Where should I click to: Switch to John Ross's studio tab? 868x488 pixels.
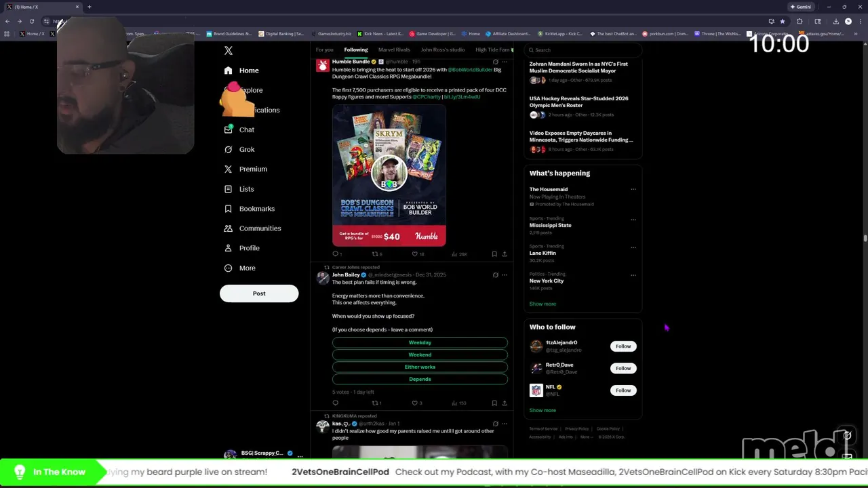[x=443, y=49]
